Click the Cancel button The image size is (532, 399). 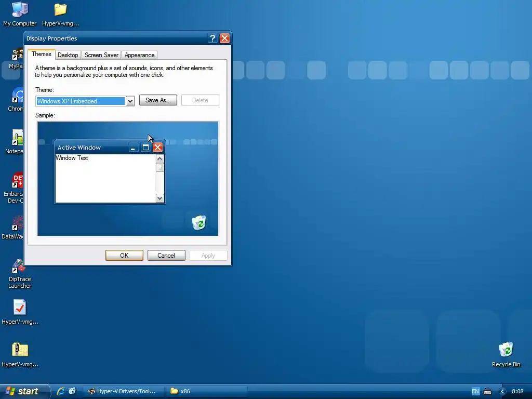tap(166, 256)
